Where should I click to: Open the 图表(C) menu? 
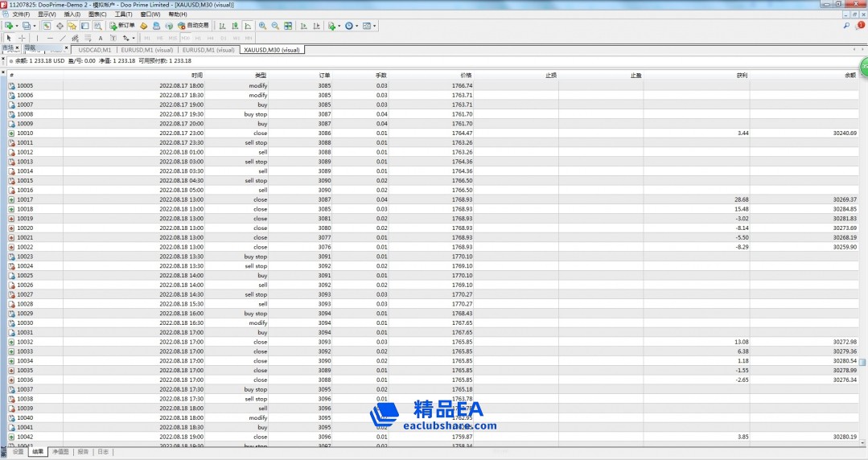coord(97,14)
